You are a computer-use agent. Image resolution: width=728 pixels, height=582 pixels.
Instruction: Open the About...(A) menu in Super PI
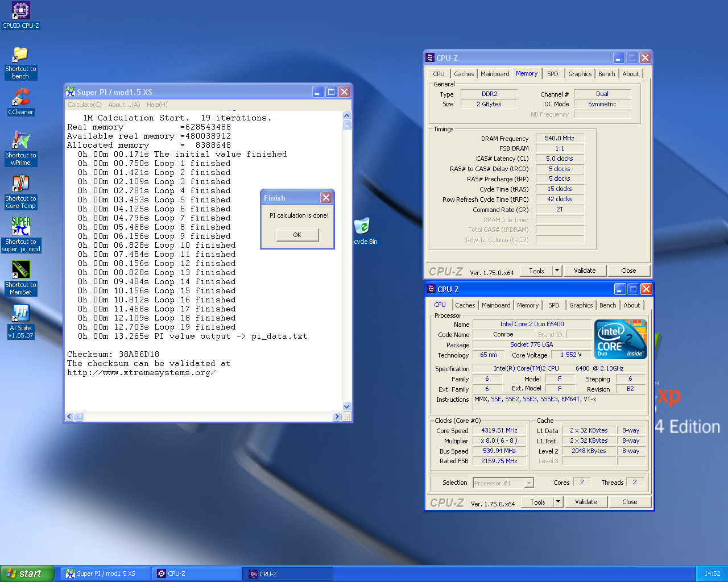124,105
